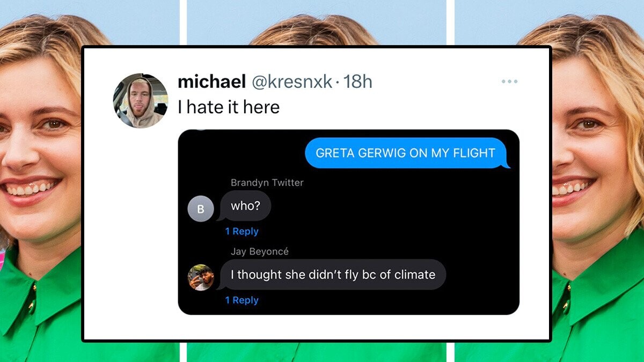The width and height of the screenshot is (644, 362).
Task: Select the blue 'GRETA GERWIG ON MY FLIGHT' bubble
Action: pos(405,153)
